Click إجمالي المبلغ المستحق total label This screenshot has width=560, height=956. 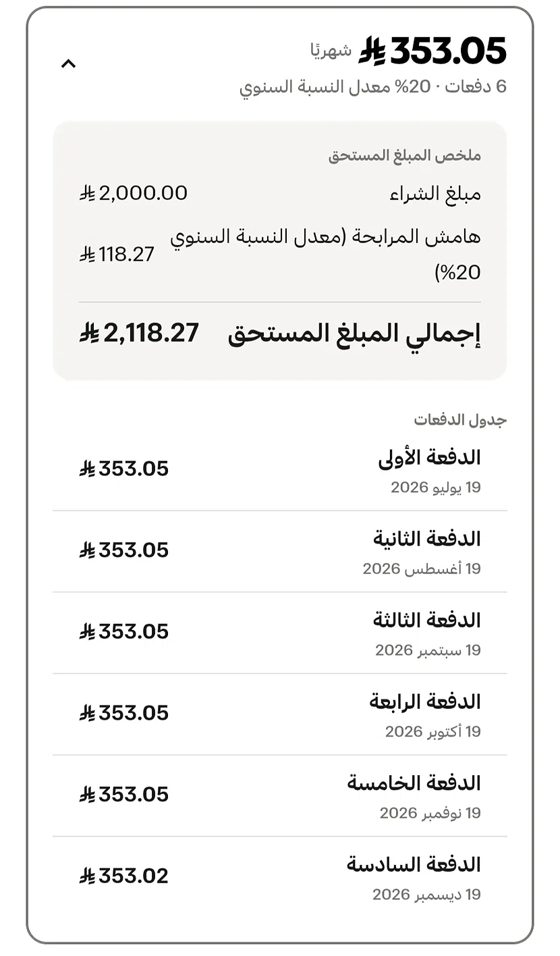(354, 334)
